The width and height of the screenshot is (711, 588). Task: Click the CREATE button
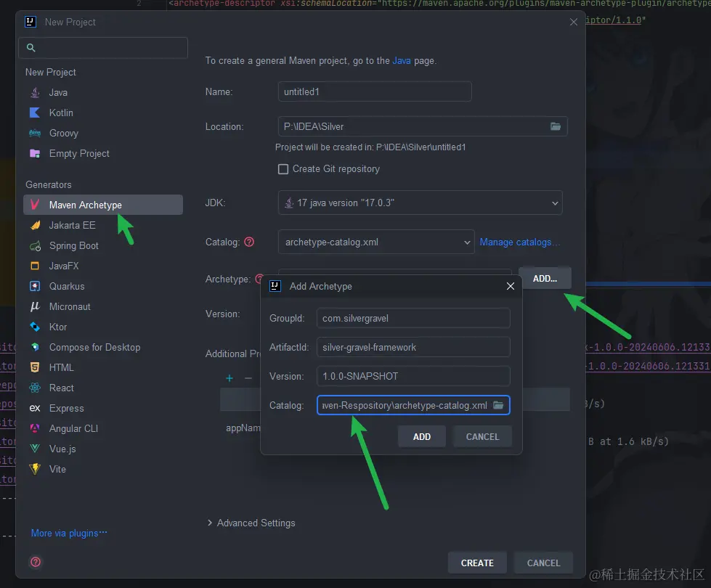pyautogui.click(x=477, y=563)
